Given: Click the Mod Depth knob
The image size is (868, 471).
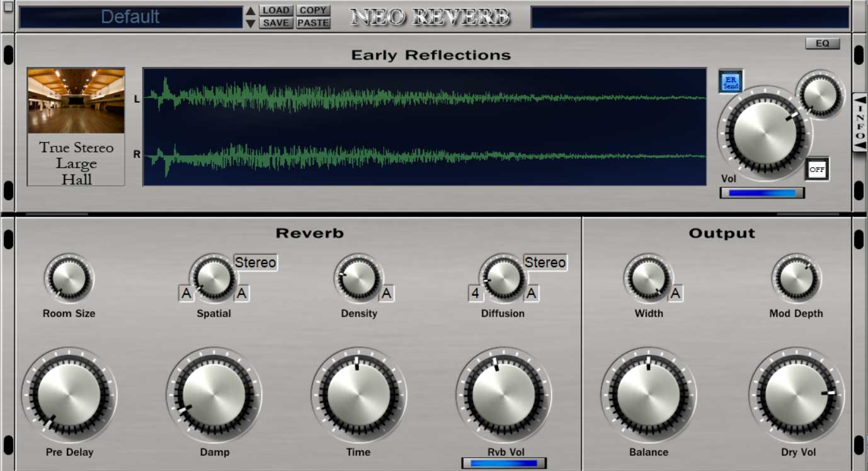Looking at the screenshot, I should [x=796, y=278].
